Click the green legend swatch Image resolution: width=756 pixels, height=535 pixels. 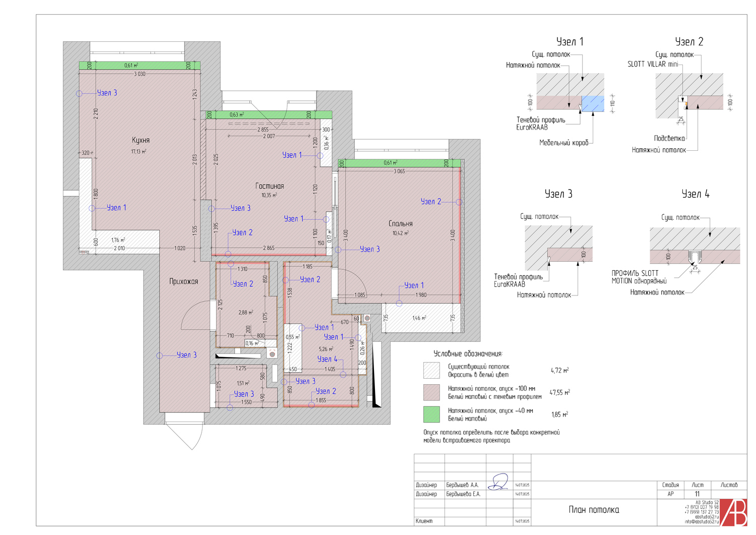pos(431,414)
